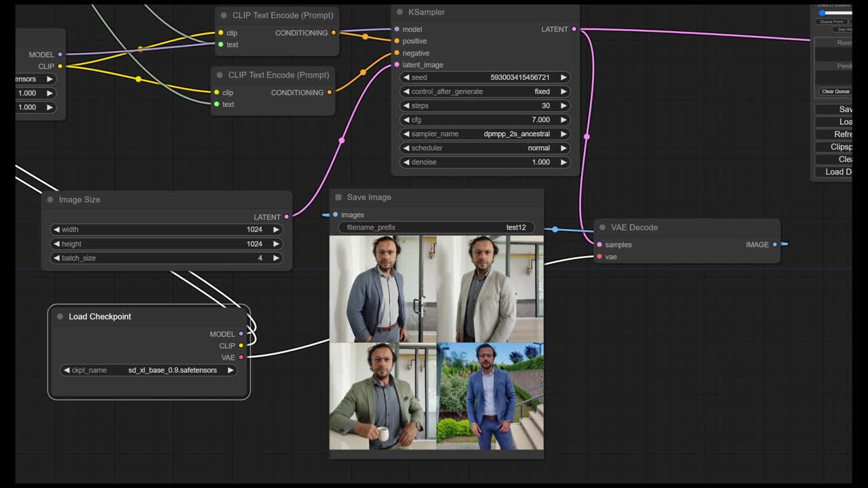The height and width of the screenshot is (488, 868).
Task: Click the IMAGE output dot on VAE Decode
Action: click(775, 245)
